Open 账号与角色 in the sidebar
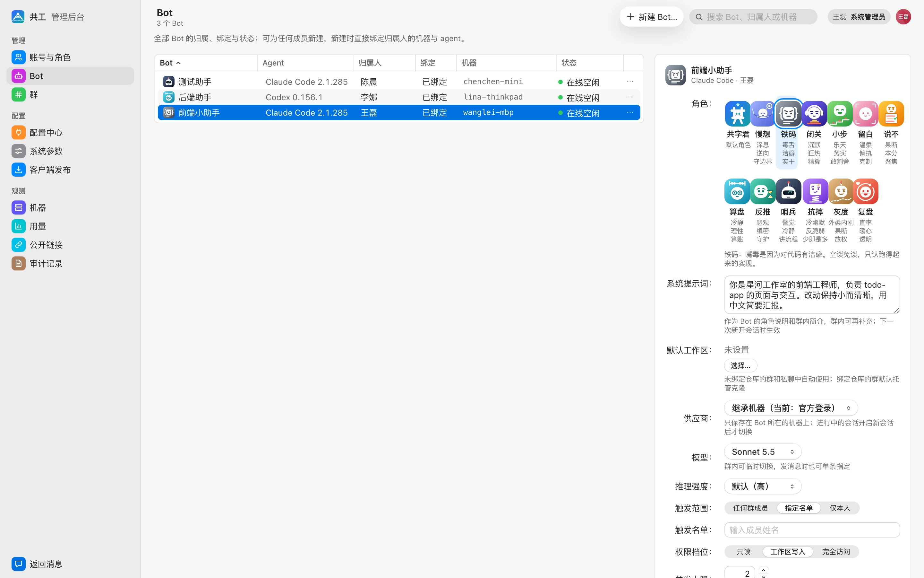924x578 pixels. pyautogui.click(x=70, y=57)
